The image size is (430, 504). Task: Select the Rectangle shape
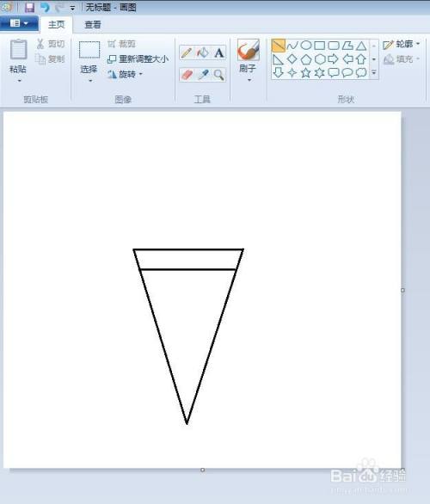(x=319, y=46)
